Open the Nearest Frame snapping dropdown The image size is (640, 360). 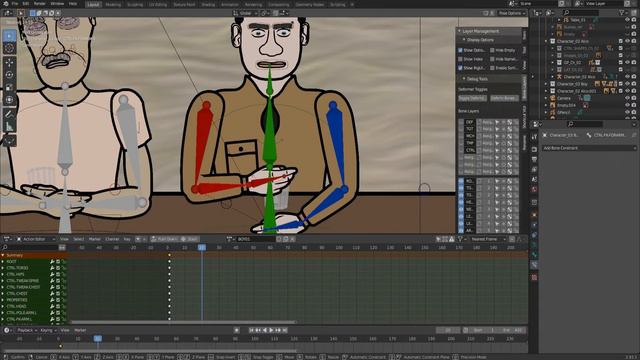(x=488, y=239)
